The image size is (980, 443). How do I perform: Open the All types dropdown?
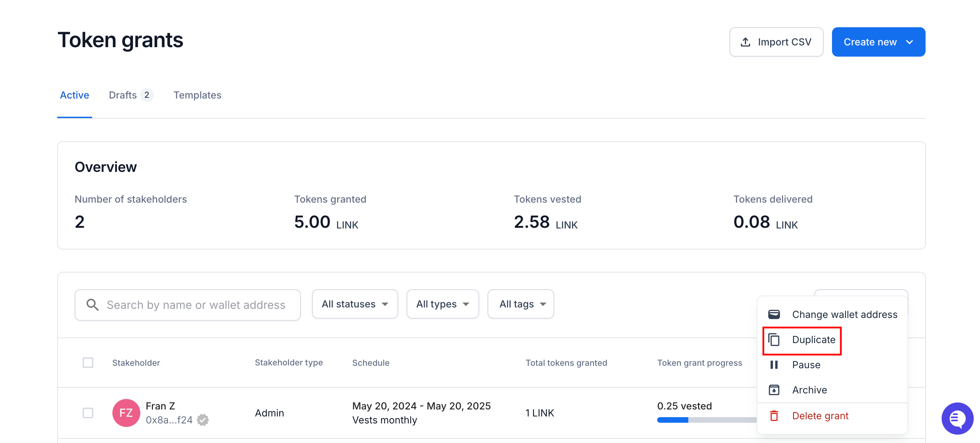[x=443, y=304]
